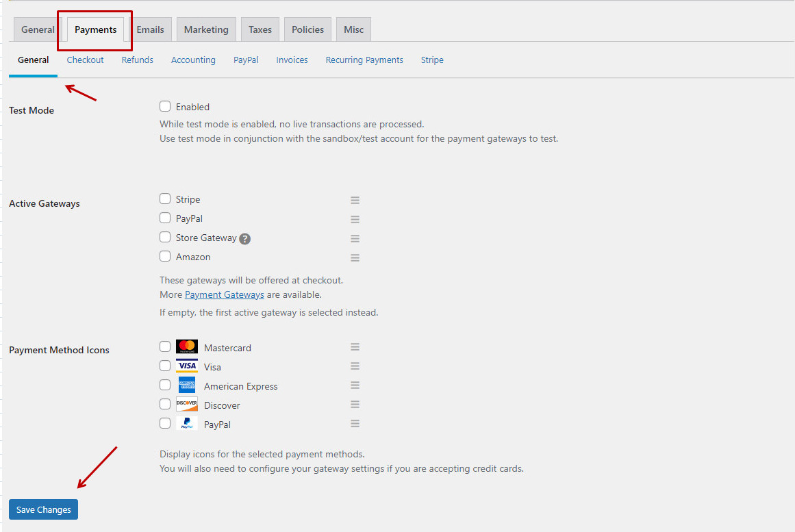The height and width of the screenshot is (532, 795).
Task: Open the Policies tab
Action: [307, 29]
